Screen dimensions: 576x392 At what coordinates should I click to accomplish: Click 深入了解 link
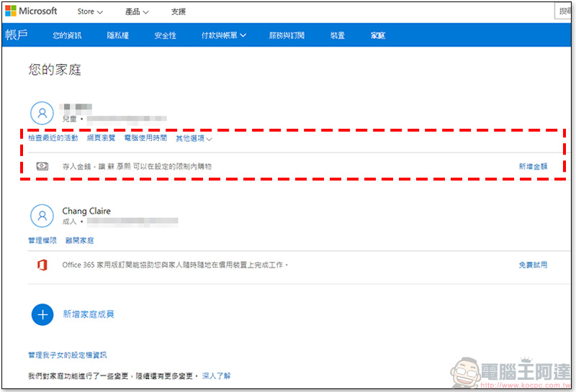coord(217,376)
